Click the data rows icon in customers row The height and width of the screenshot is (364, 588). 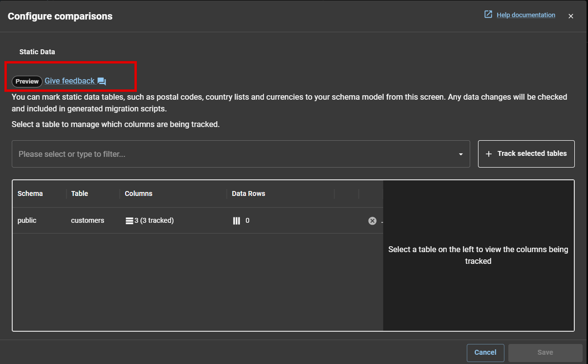coord(237,221)
